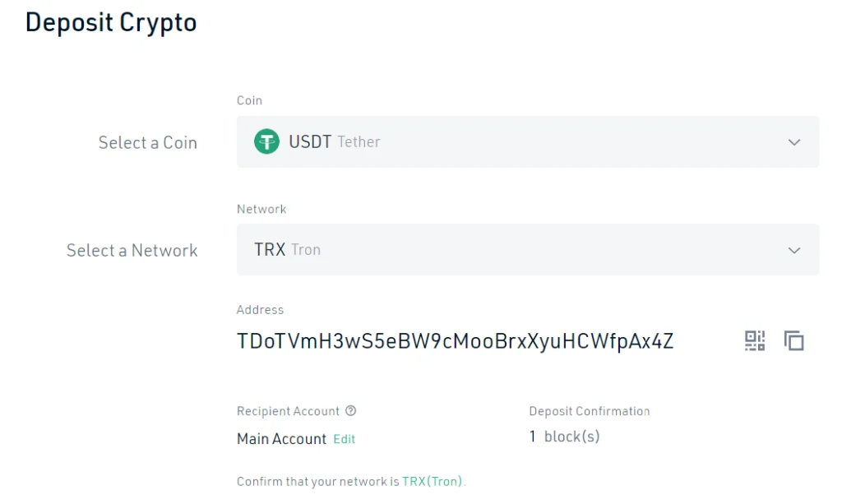Viewport: 842px width, 504px height.
Task: Open the TRX Tron network selector
Action: point(527,250)
